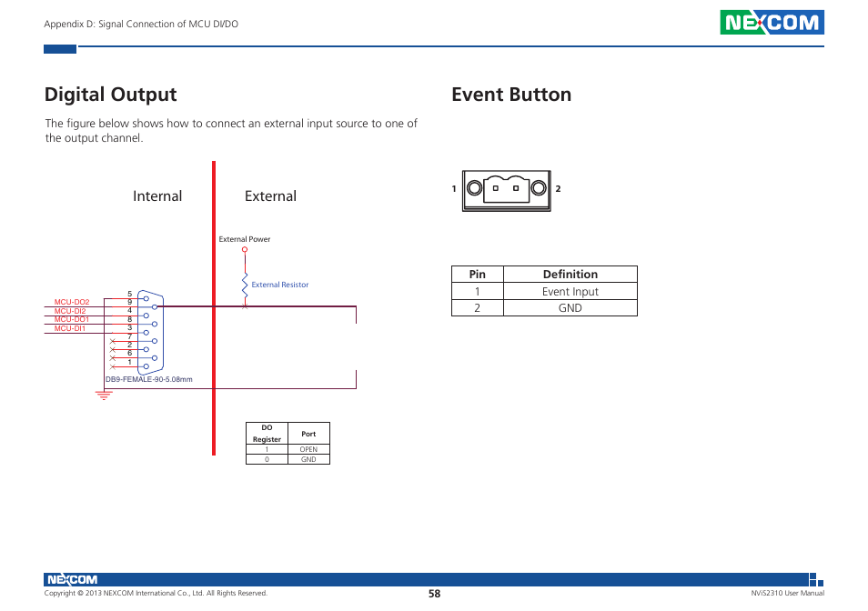Image resolution: width=868 pixels, height=611 pixels.
Task: Click the page number 58
Action: click(x=435, y=594)
